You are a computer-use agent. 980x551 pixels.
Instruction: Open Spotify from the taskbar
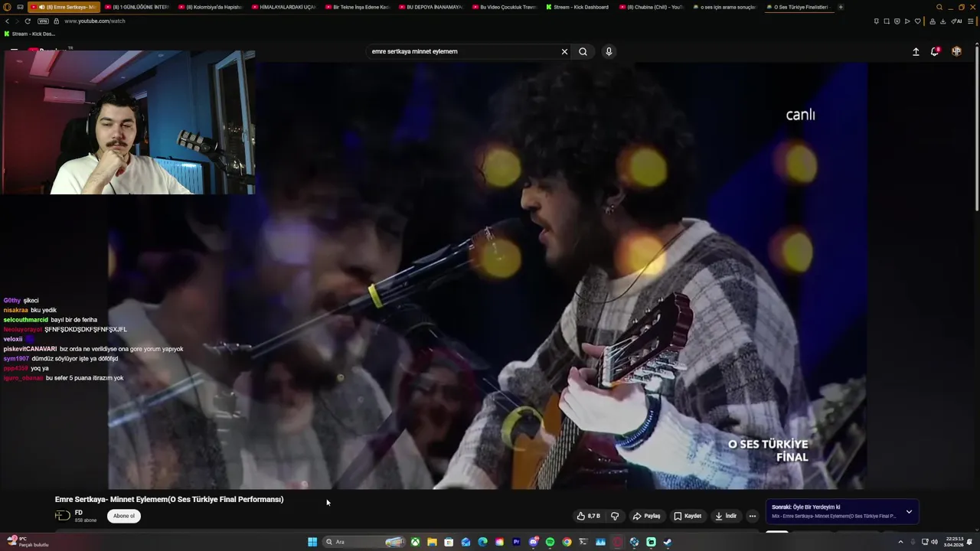click(550, 542)
